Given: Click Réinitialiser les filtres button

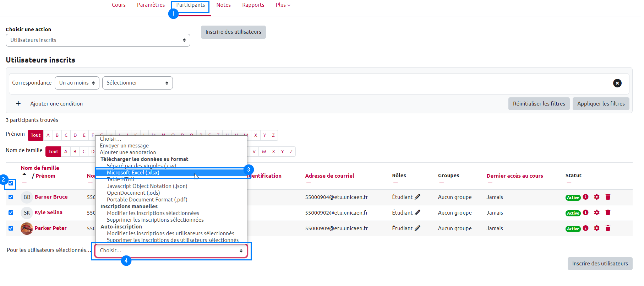Looking at the screenshot, I should point(539,104).
